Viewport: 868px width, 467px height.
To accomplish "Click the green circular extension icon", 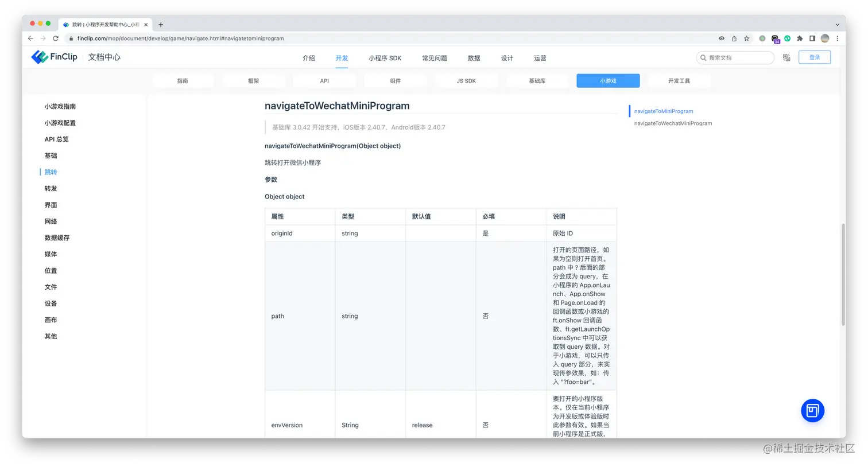I will click(x=788, y=38).
